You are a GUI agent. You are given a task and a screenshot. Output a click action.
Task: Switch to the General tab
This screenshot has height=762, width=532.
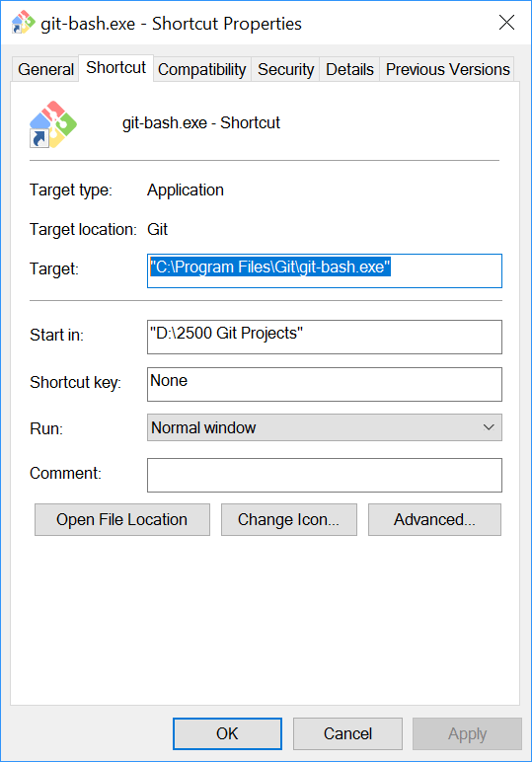[45, 69]
